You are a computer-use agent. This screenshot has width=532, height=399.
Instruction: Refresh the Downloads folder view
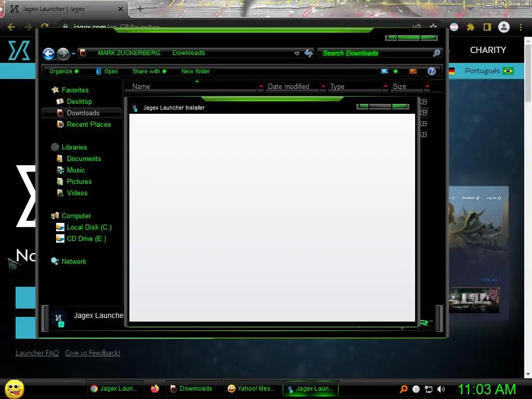point(309,53)
